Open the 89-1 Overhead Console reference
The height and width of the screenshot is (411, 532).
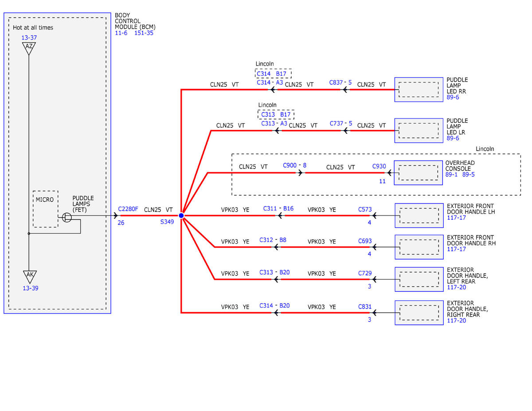(x=451, y=175)
